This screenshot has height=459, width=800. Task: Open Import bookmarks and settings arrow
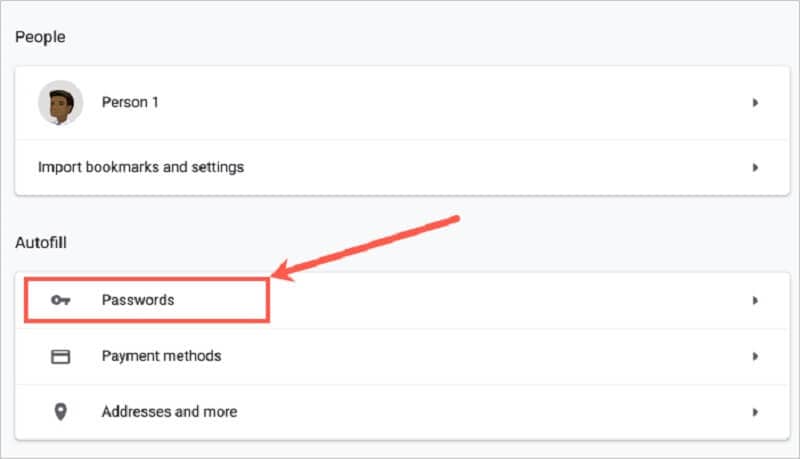pos(756,167)
